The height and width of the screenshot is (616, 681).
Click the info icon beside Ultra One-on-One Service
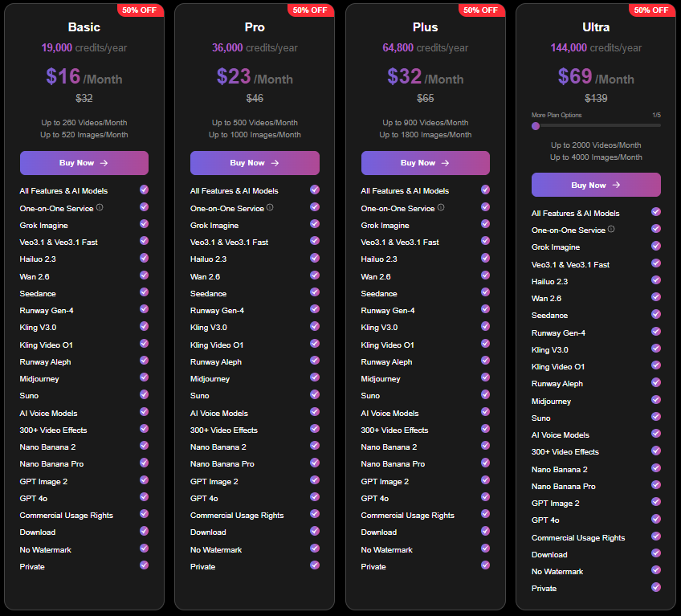pos(611,229)
